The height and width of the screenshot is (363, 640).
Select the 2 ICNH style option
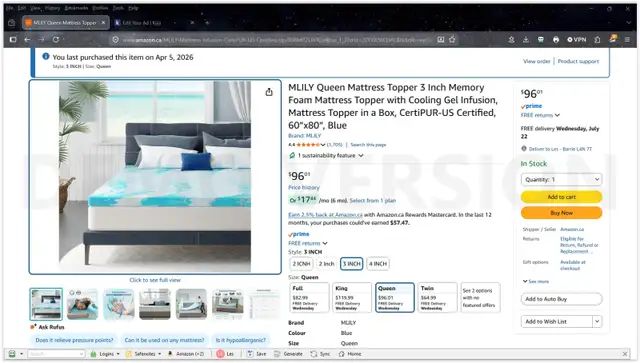click(301, 264)
